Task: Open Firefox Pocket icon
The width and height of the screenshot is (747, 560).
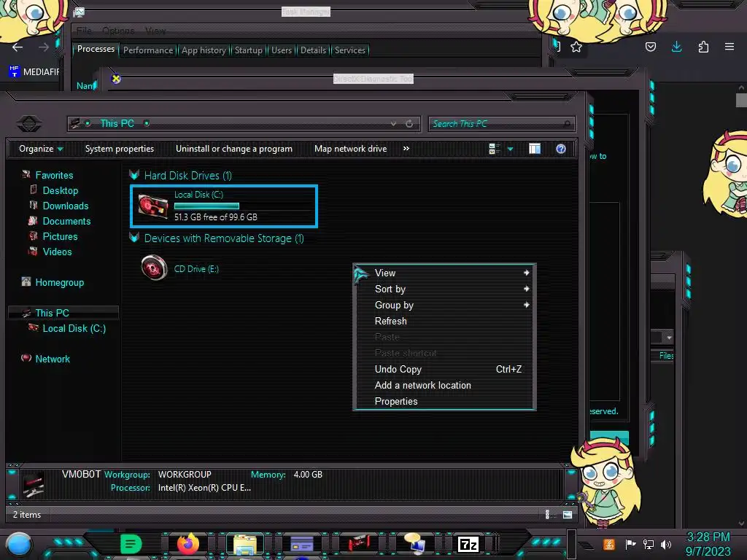Action: point(650,47)
